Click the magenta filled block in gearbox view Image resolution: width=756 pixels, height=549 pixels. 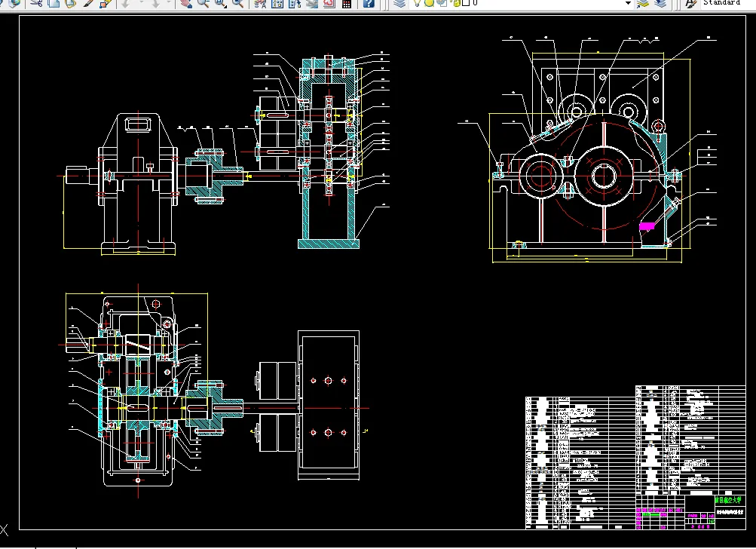point(647,225)
